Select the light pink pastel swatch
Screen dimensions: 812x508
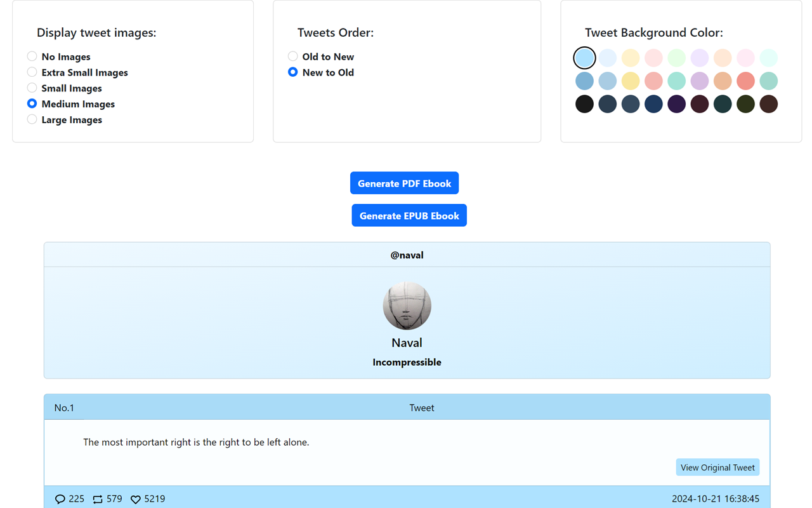[x=653, y=58]
